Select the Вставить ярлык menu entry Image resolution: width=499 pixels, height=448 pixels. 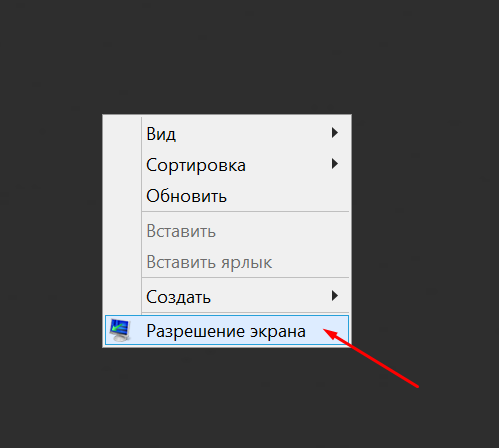[x=227, y=262]
